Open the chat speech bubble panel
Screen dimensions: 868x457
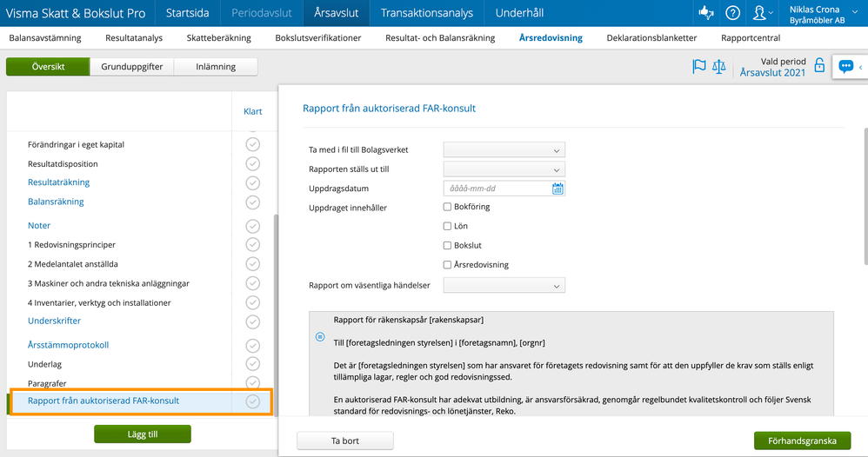[845, 67]
